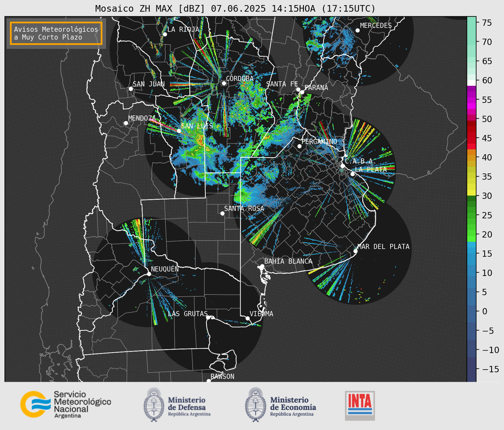Click the C.A.B.A. city marker

coord(343,166)
